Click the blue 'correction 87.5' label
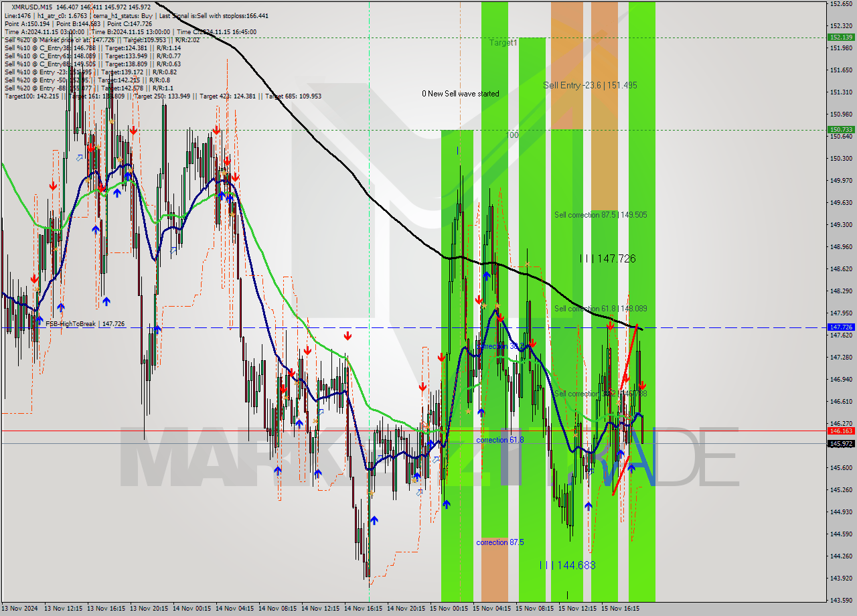 500,542
